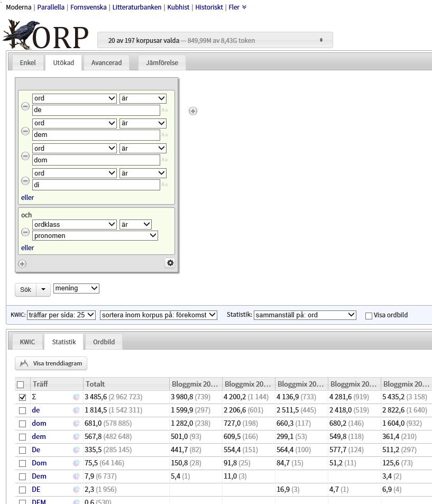Open pie chart for the 'dom' row
The height and width of the screenshot is (504, 432).
(76, 423)
